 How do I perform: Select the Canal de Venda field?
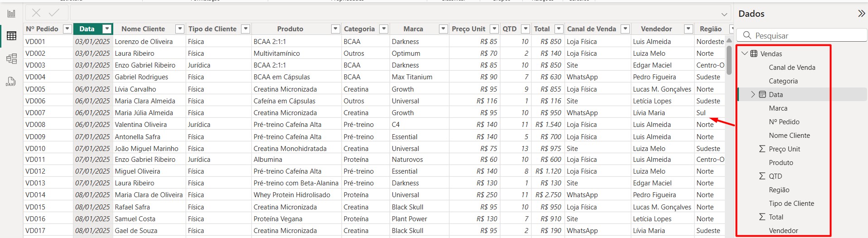792,67
